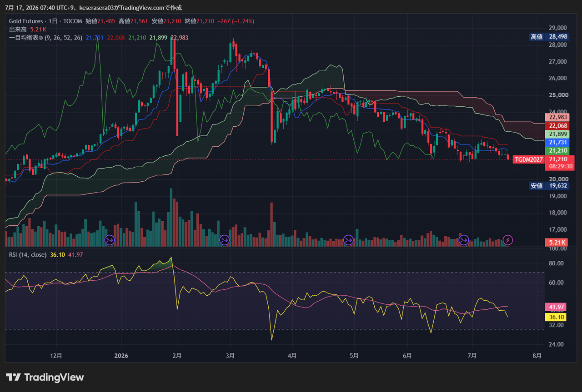This screenshot has height=392, width=582.
Task: Click the 安値 21,210 value in the legend
Action: coord(167,21)
